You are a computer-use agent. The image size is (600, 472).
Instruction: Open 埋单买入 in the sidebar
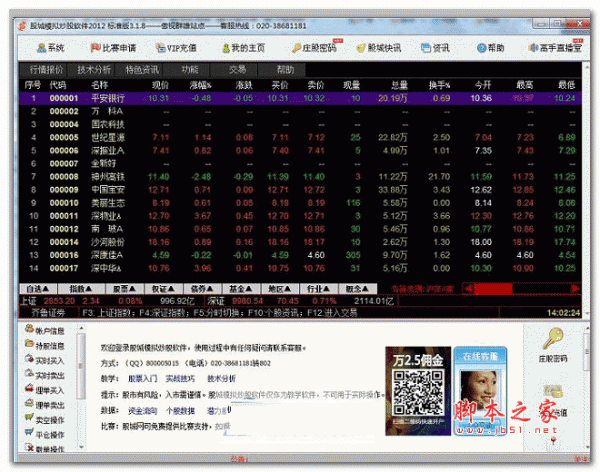44,390
